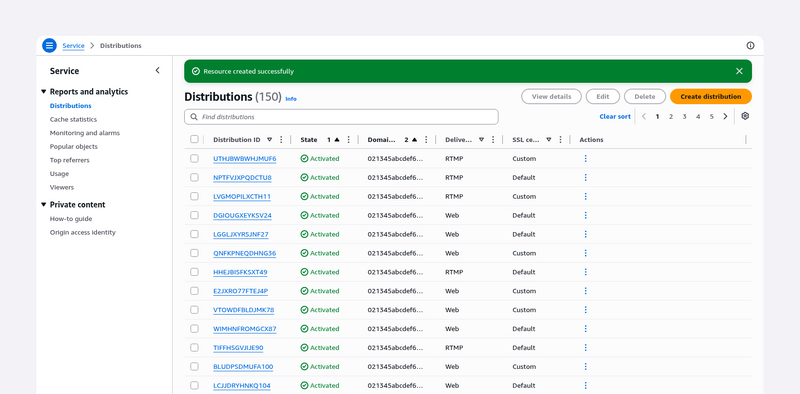Collapse Private content section
The image size is (800, 394).
[43, 205]
